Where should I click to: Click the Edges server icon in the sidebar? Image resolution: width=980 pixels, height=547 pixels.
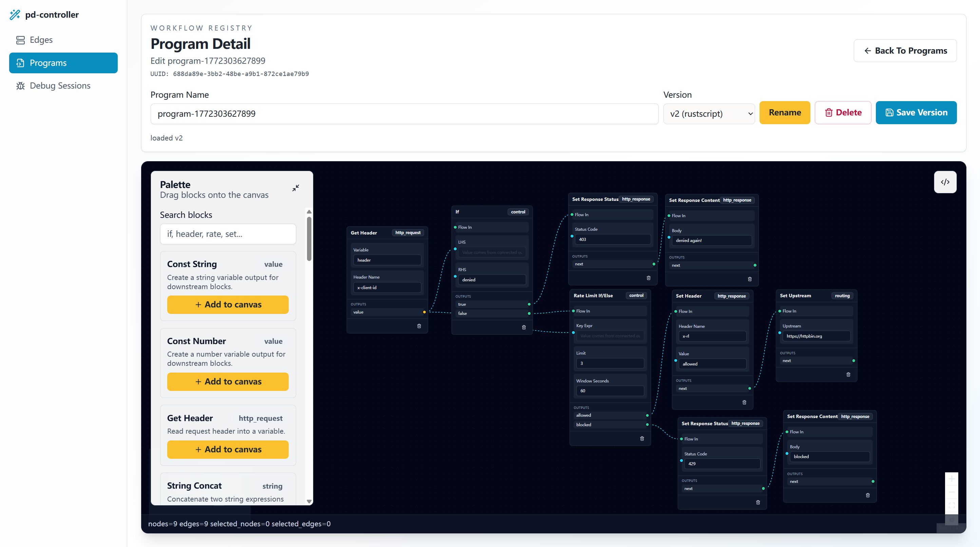[x=21, y=40]
